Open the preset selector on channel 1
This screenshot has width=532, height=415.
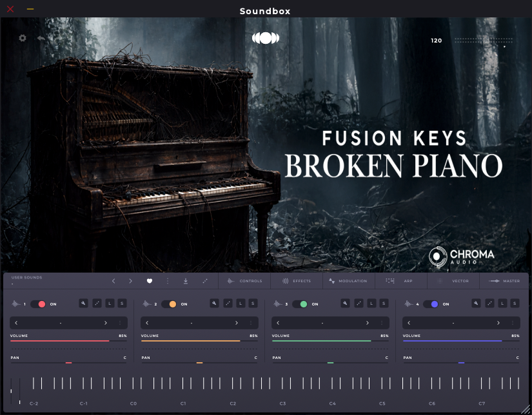pyautogui.click(x=61, y=322)
